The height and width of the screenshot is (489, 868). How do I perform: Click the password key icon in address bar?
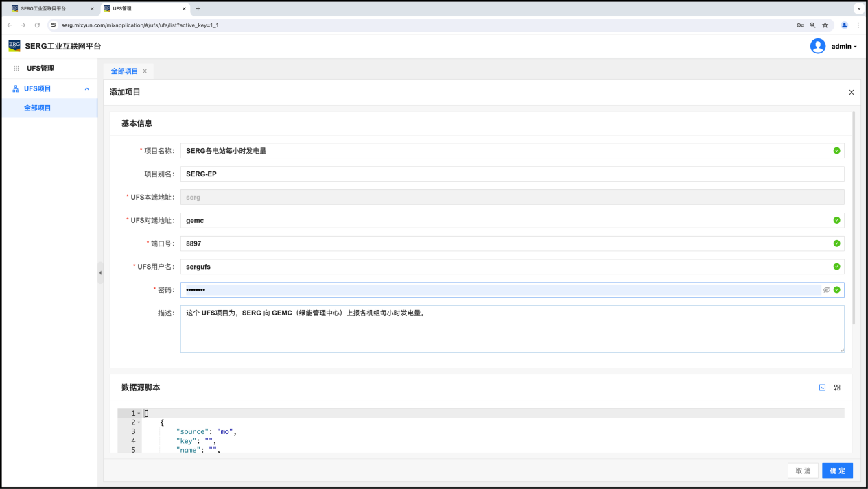pyautogui.click(x=800, y=25)
